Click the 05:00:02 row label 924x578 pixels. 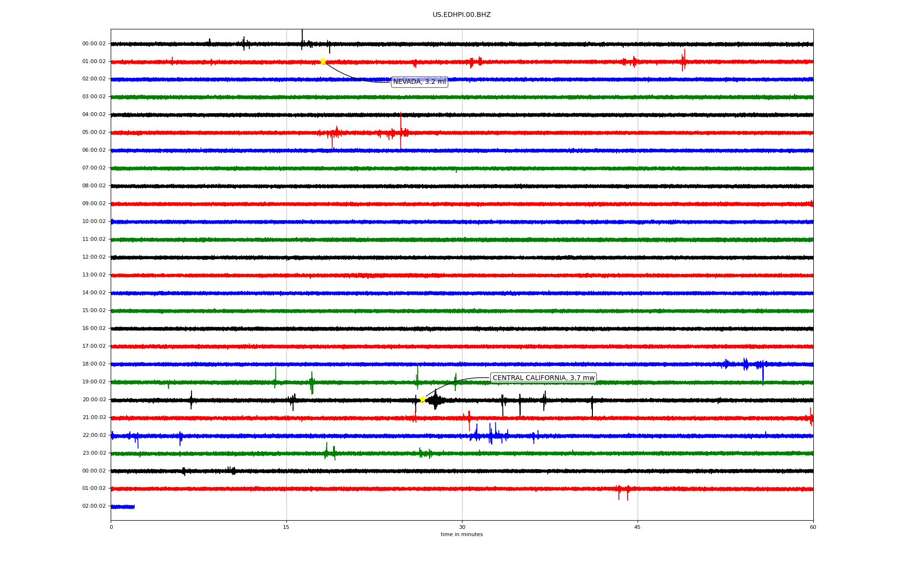tap(94, 132)
